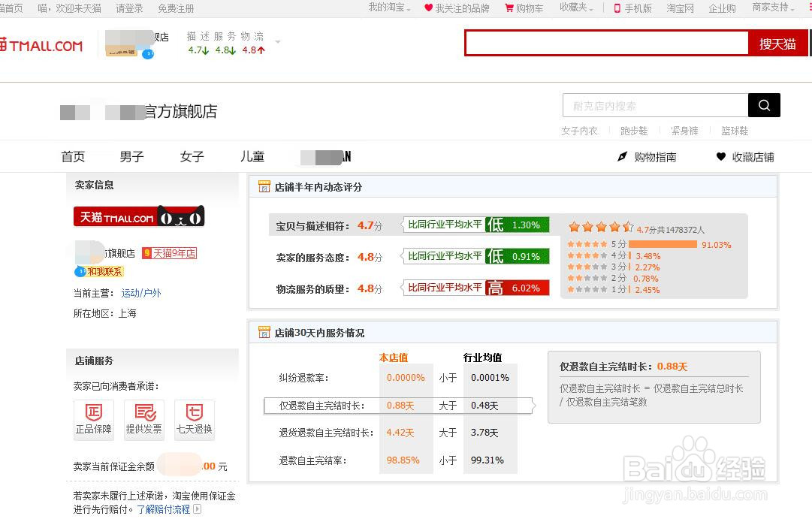812x522 pixels.
Task: Click the 官方旗舰店 store title
Action: 180,111
